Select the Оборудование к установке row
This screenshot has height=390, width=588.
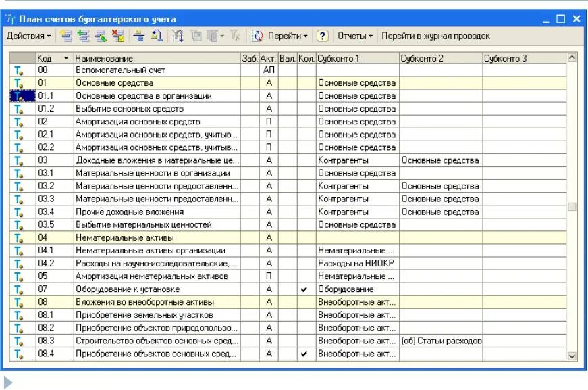pyautogui.click(x=288, y=289)
